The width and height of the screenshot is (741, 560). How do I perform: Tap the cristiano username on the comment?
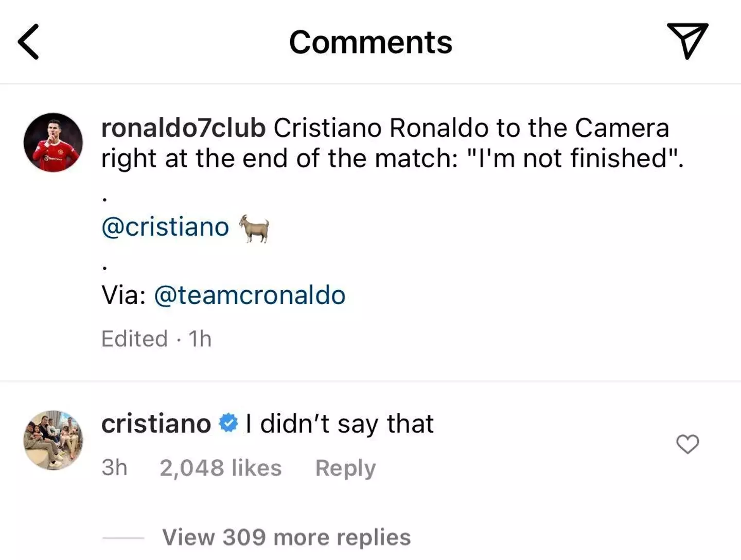(x=156, y=424)
